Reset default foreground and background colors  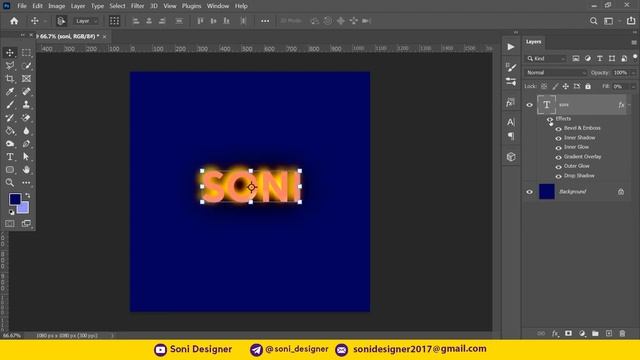[11, 212]
